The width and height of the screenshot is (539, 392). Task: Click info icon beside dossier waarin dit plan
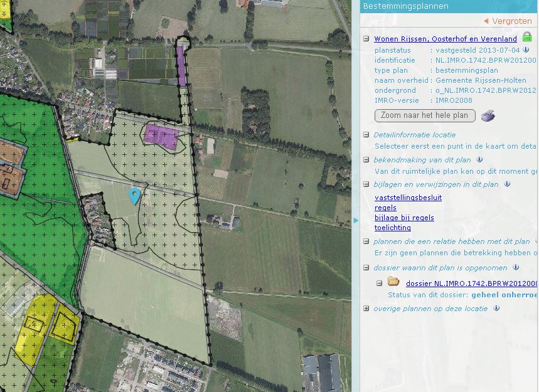coord(516,268)
